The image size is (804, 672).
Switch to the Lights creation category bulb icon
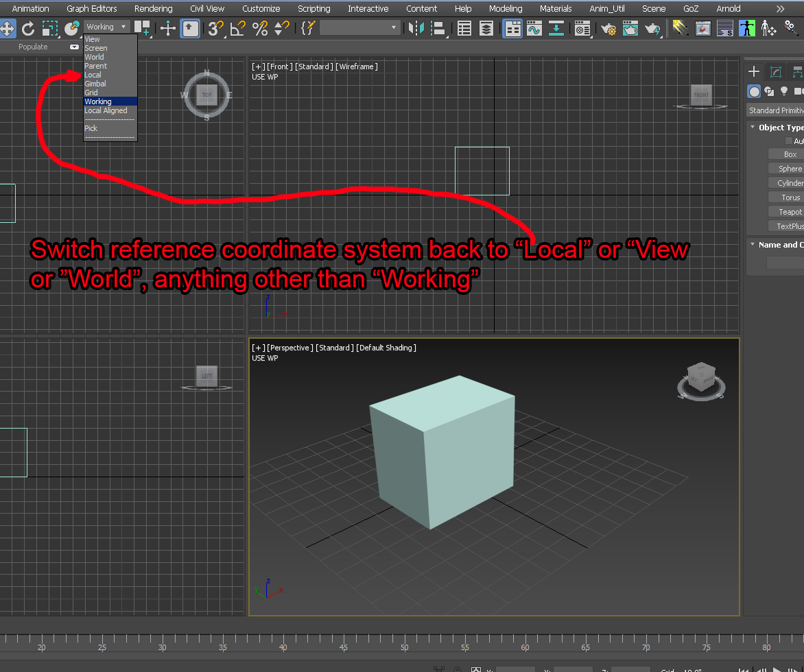tap(783, 91)
